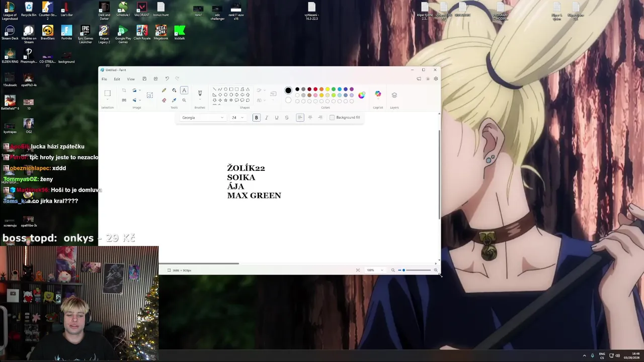
Task: Open the Layers panel icon
Action: coord(394,95)
